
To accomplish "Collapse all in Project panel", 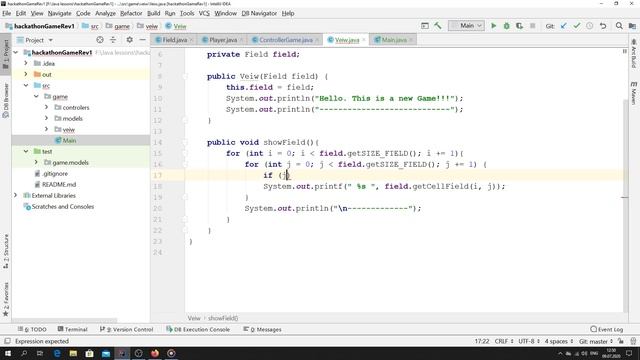I will point(113,40).
